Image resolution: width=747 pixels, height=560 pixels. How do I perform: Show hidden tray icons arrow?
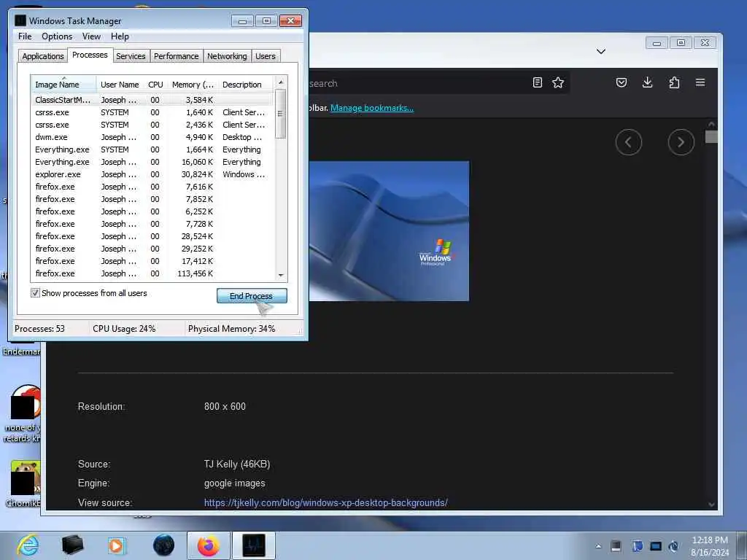598,546
